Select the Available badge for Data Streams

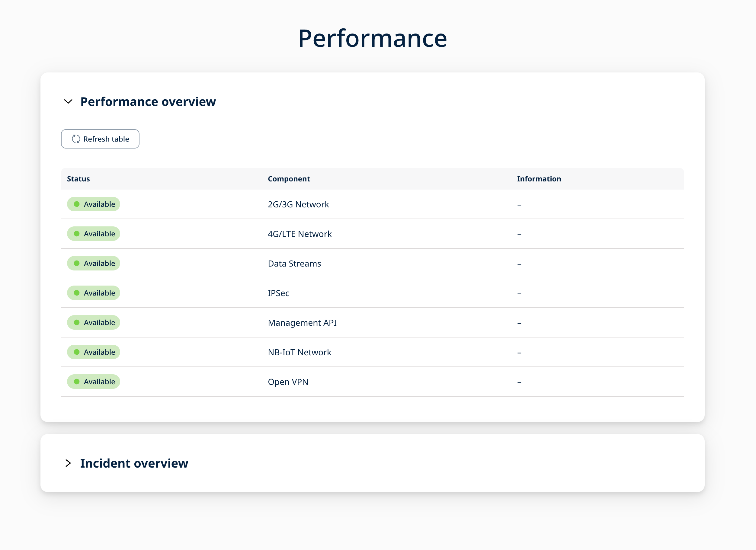point(93,263)
